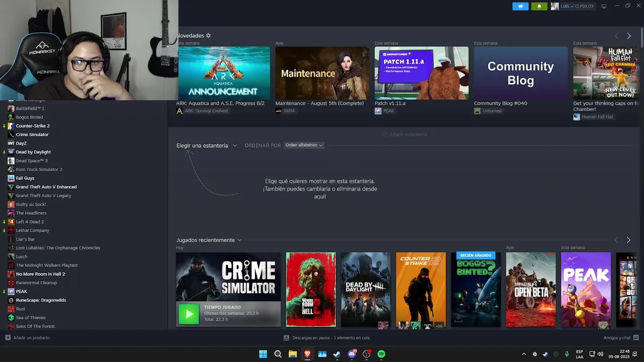Image resolution: width=644 pixels, height=362 pixels.
Task: Select DayZ in library list
Action: (x=21, y=143)
